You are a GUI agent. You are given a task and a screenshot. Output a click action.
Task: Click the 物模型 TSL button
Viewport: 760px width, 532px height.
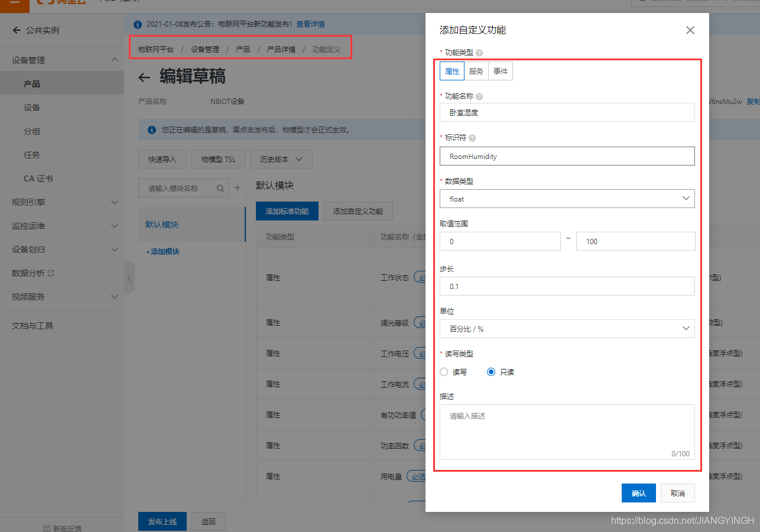click(218, 159)
